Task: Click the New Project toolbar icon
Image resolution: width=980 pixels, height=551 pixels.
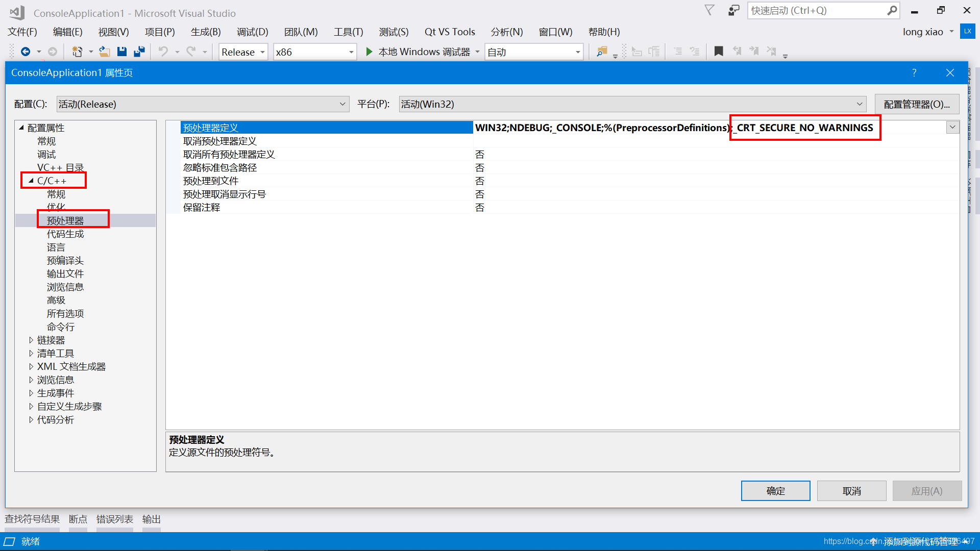Action: pos(77,52)
